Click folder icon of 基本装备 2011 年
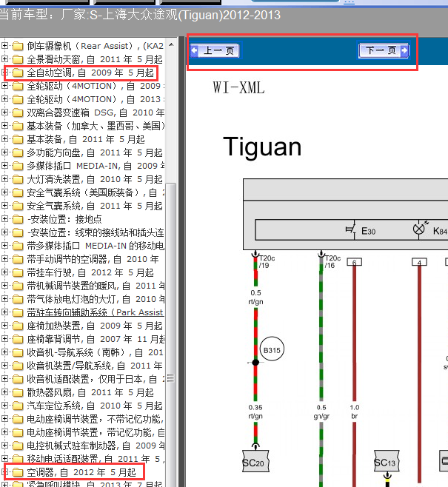Screen dimensions: 448x487 pos(18,139)
